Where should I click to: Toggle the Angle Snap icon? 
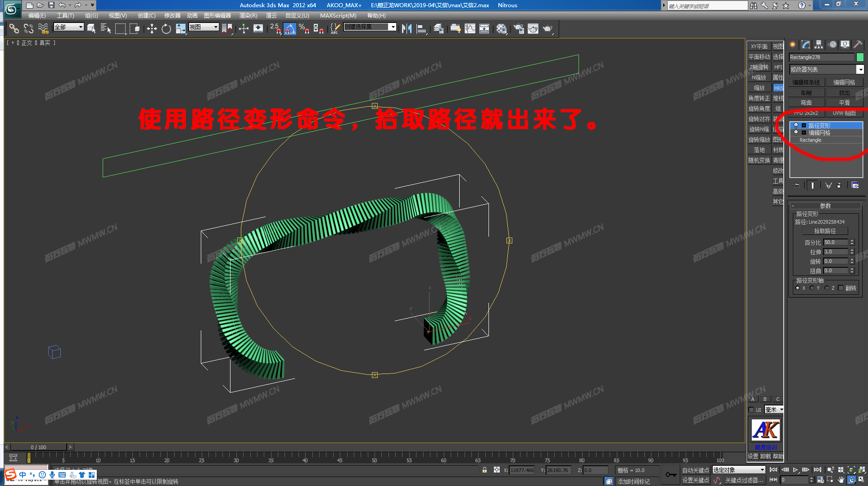click(289, 28)
